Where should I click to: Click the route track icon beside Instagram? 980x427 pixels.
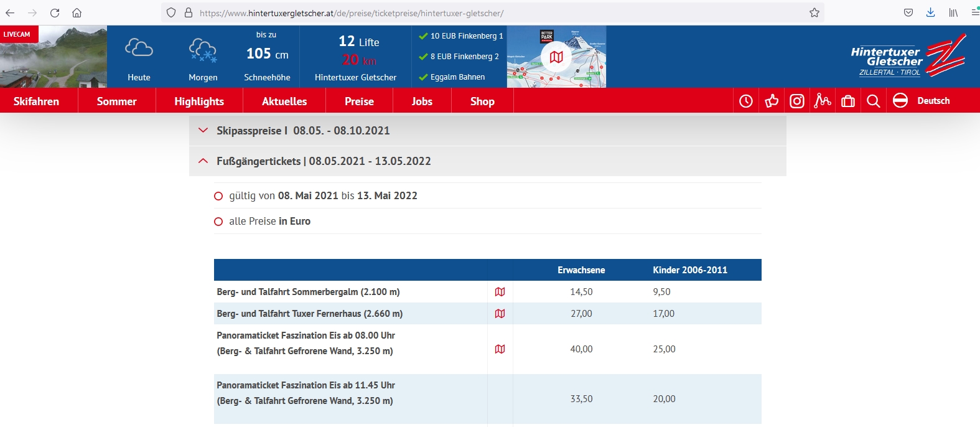[x=823, y=101]
